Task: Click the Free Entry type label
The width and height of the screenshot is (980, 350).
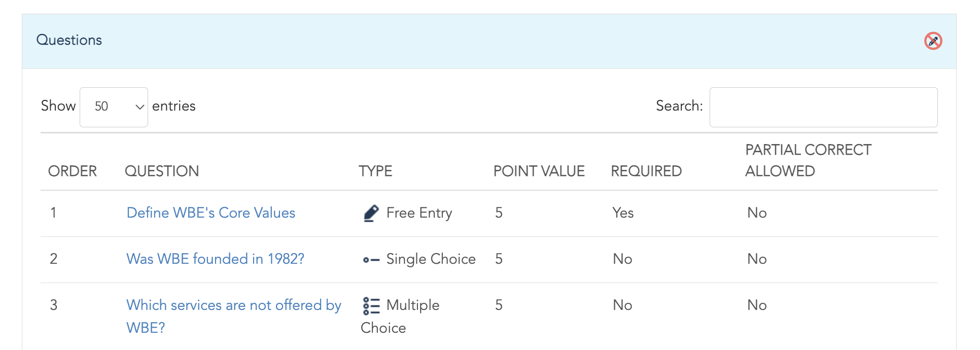Action: (419, 213)
